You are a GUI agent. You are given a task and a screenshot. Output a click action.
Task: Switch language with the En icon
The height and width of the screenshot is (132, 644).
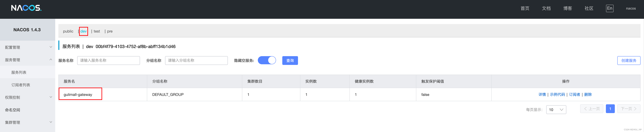[x=609, y=8]
